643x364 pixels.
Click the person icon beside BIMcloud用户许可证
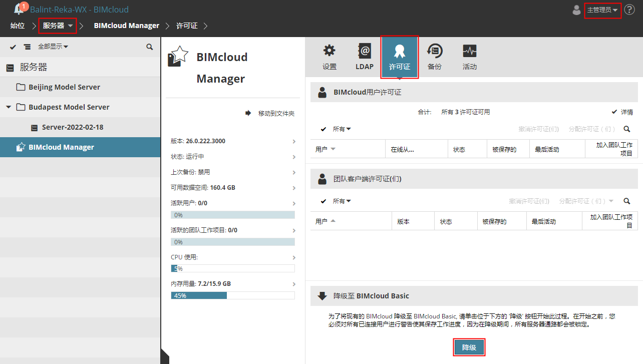click(x=323, y=92)
